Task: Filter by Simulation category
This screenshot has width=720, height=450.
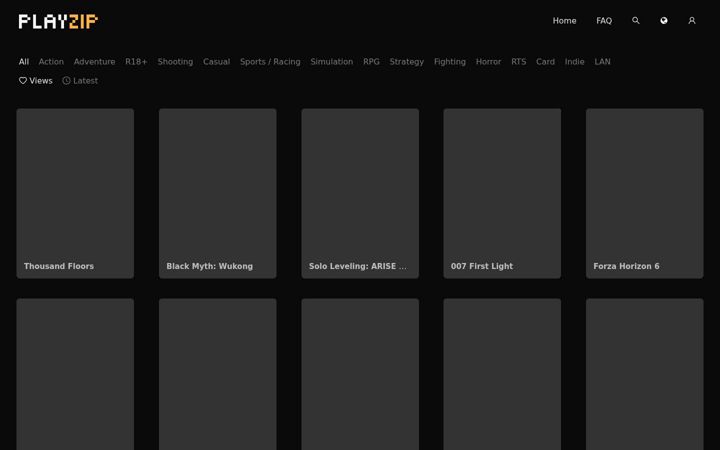Action: 332,62
